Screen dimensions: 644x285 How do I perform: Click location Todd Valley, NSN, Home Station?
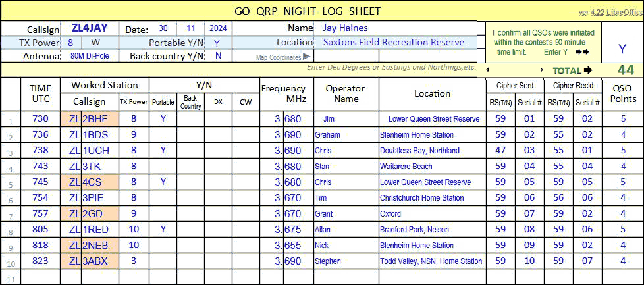(x=431, y=261)
